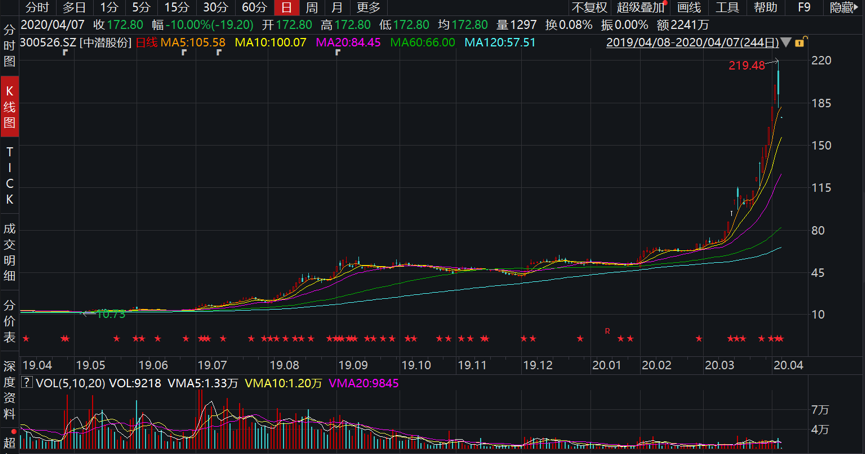Click the 219.48 high price arrow label
The width and height of the screenshot is (865, 454).
click(745, 65)
